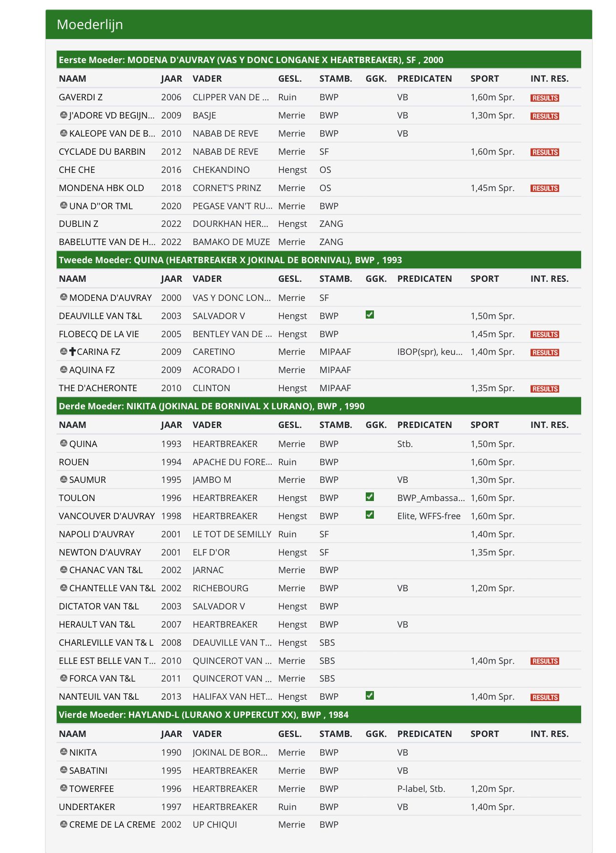Click approved checkmark for TOULON
Screen dimensions: 616x853
370,497
